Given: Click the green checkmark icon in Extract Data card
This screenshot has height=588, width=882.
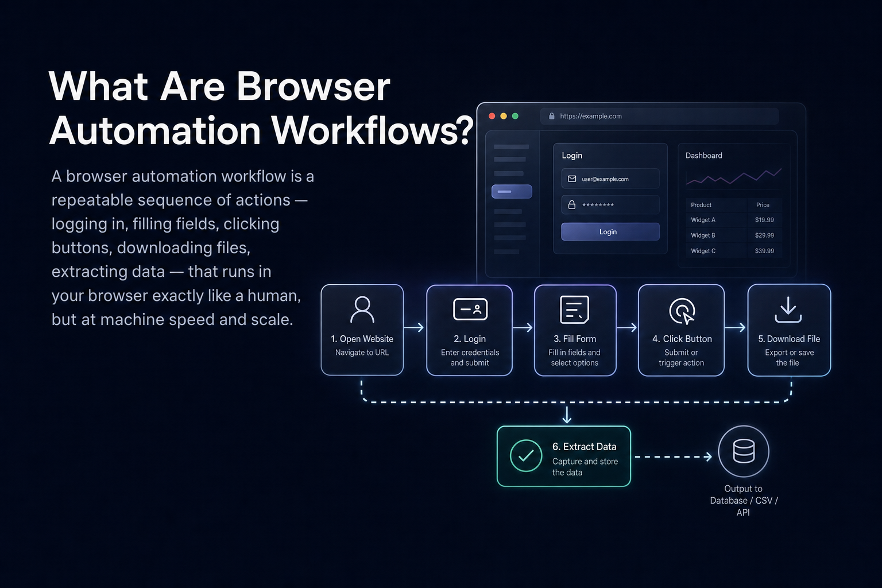Looking at the screenshot, I should 526,456.
